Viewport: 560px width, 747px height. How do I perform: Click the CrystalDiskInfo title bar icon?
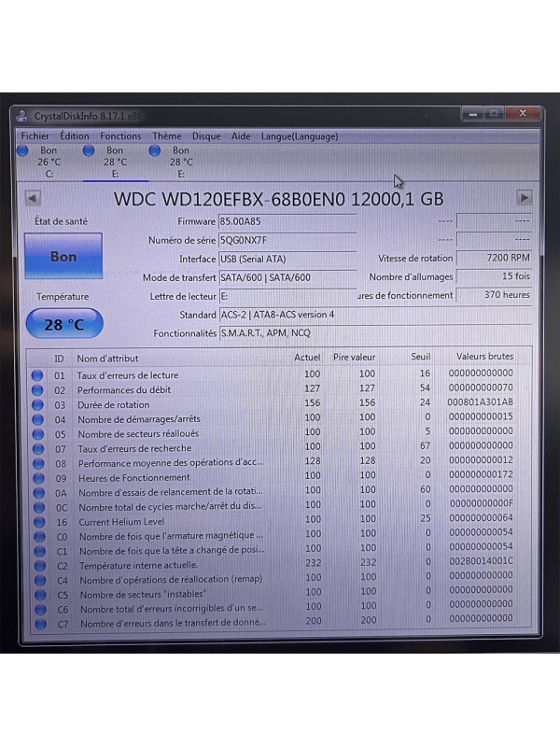(x=21, y=116)
